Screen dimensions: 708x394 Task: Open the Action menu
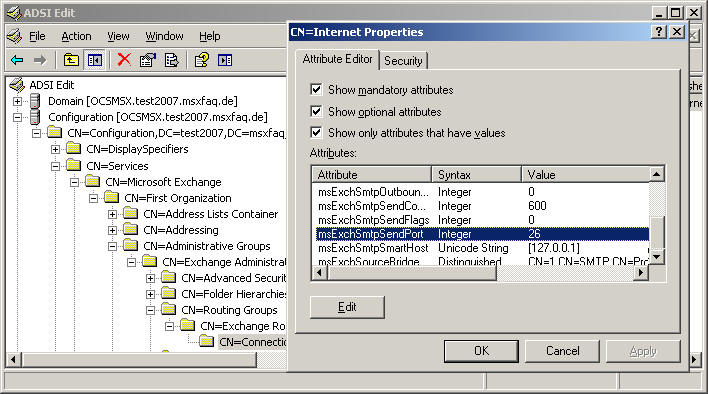(76, 36)
